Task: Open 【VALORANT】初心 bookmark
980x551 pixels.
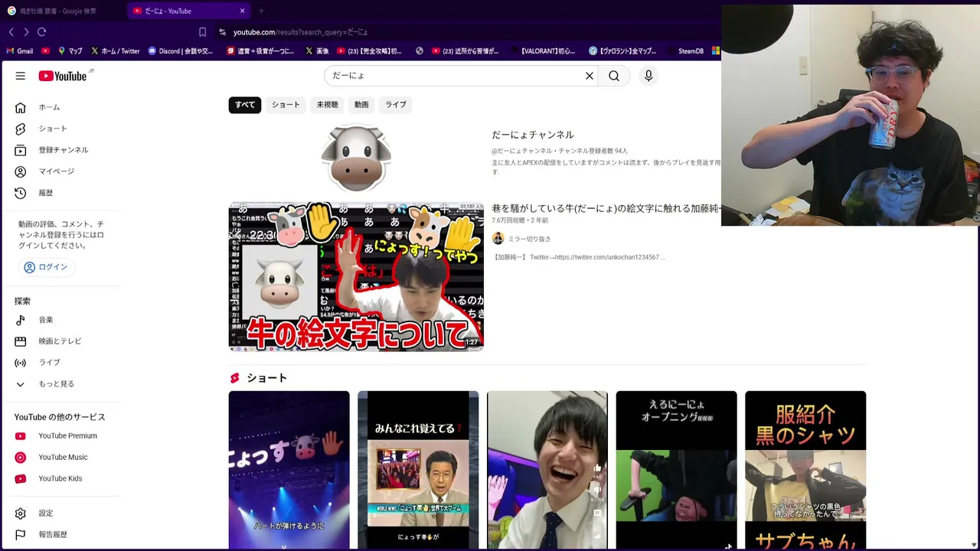Action: pos(541,51)
